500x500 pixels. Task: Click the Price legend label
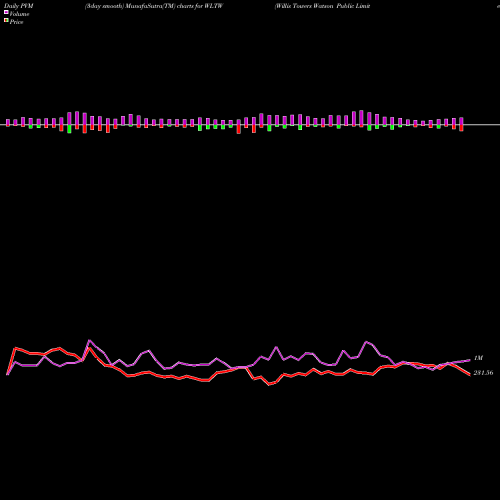click(x=16, y=22)
